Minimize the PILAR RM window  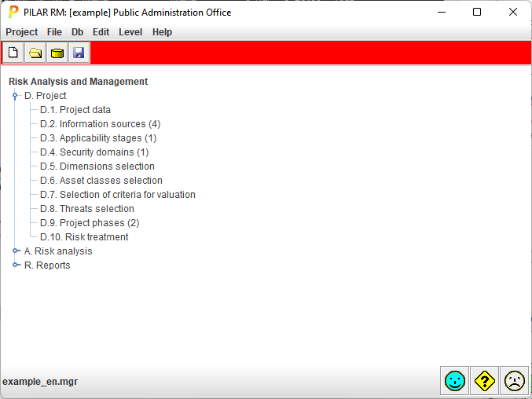[442, 13]
